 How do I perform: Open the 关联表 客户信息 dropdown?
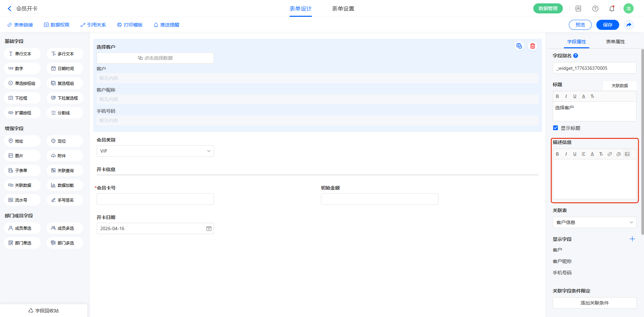pyautogui.click(x=595, y=222)
